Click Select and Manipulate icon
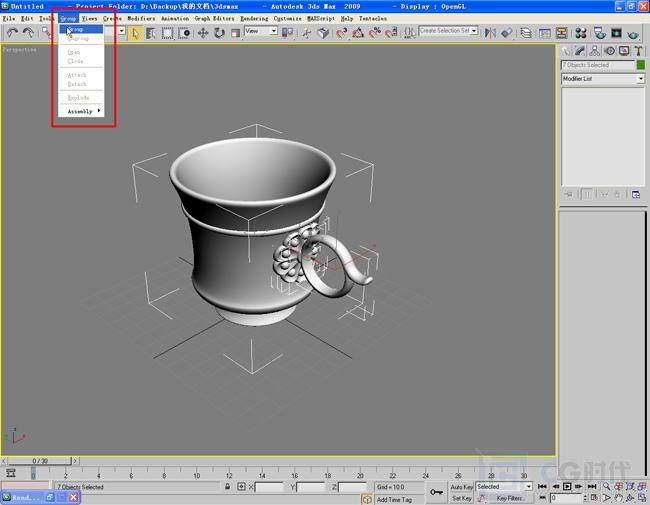 pyautogui.click(x=306, y=33)
